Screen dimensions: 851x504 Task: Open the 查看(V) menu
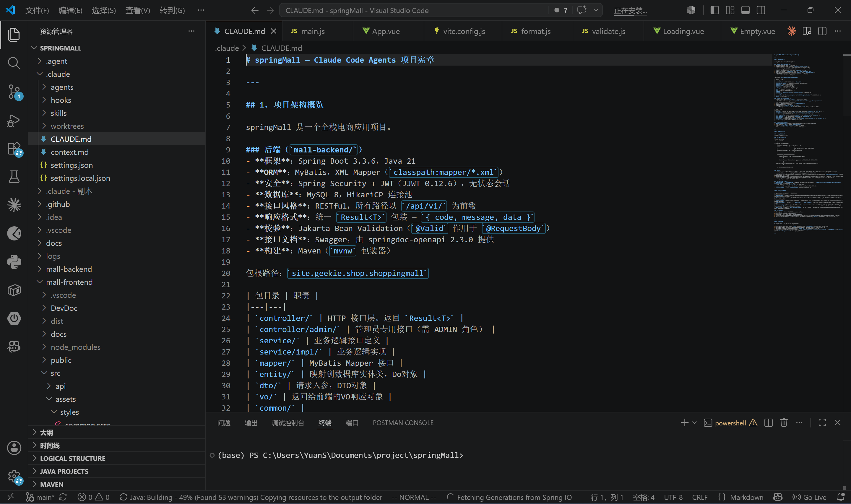[137, 11]
